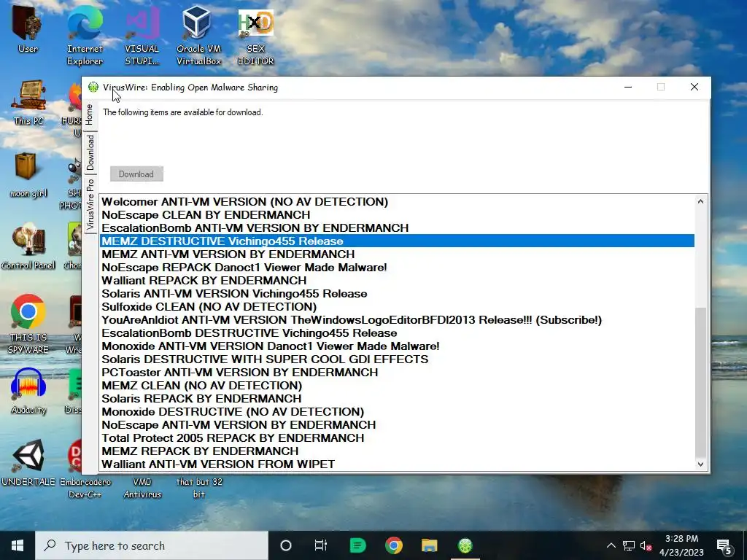Select THIS IS SPYWARE Chrome desktop icon

point(28,324)
